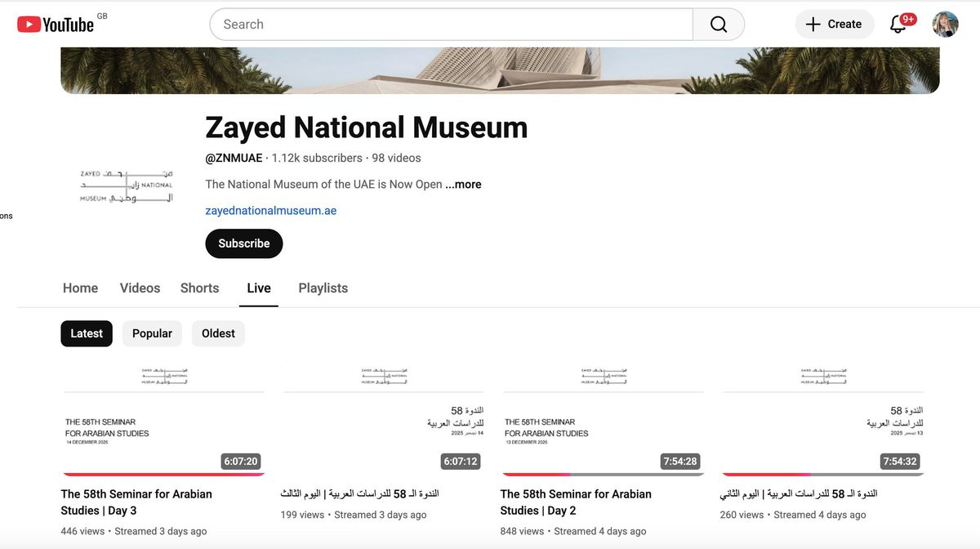The height and width of the screenshot is (549, 980).
Task: Click the '@ZNMUAE' channel handle
Action: 234,158
